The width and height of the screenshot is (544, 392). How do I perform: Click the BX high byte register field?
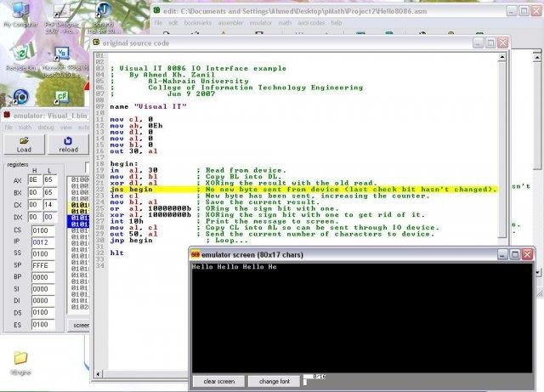pos(34,192)
